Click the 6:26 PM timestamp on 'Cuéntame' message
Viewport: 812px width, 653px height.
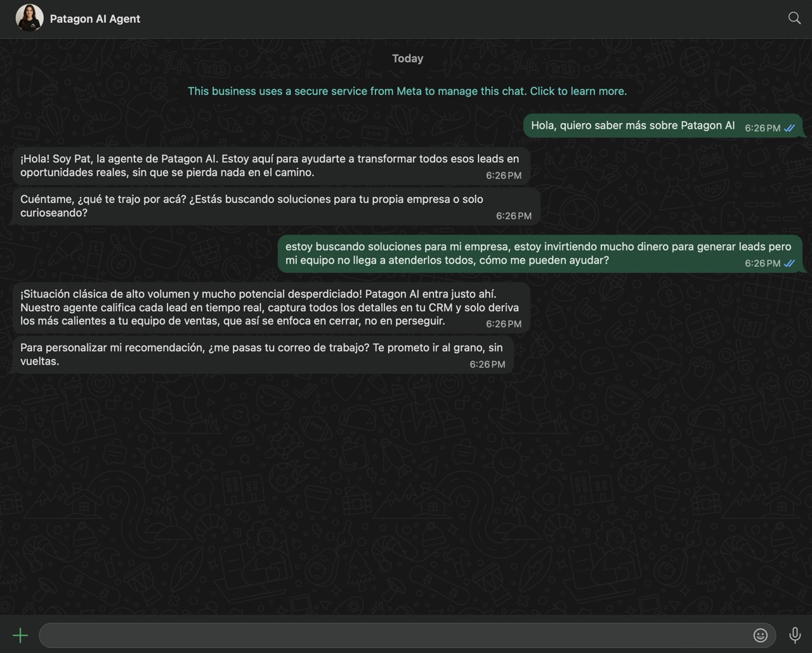tap(514, 216)
